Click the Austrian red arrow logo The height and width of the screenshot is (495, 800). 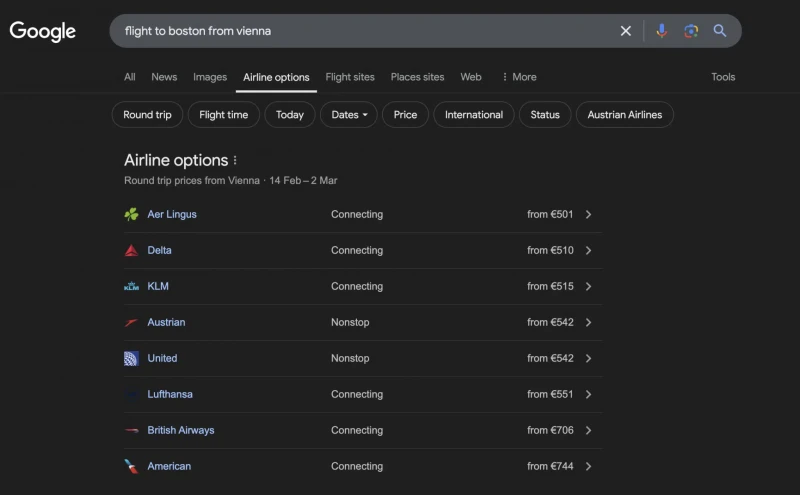pyautogui.click(x=131, y=323)
